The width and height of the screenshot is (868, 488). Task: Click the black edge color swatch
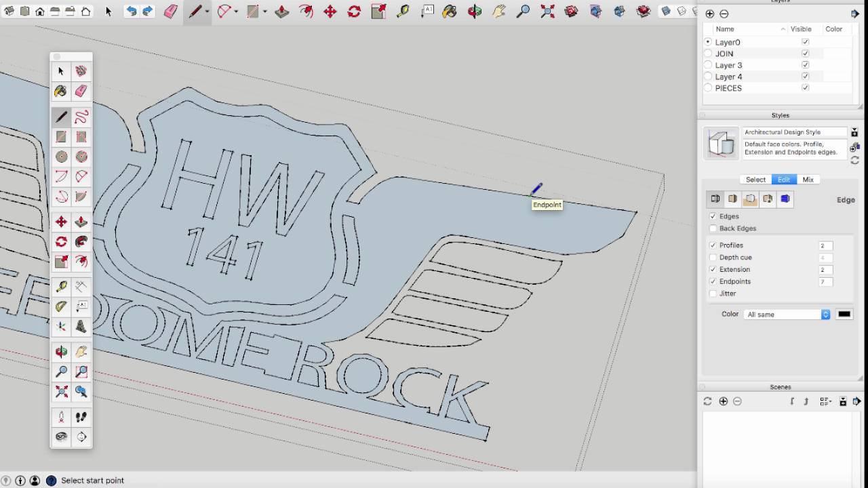(844, 314)
